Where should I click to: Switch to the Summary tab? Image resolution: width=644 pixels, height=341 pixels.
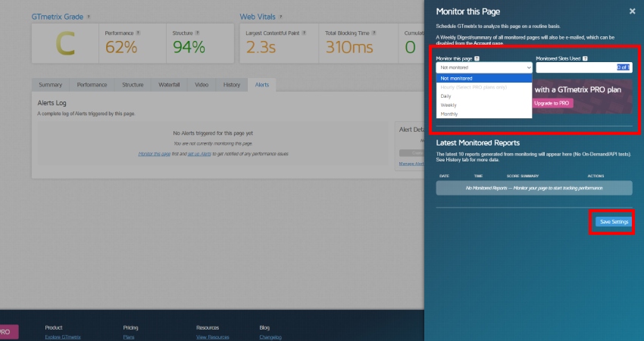pyautogui.click(x=51, y=85)
